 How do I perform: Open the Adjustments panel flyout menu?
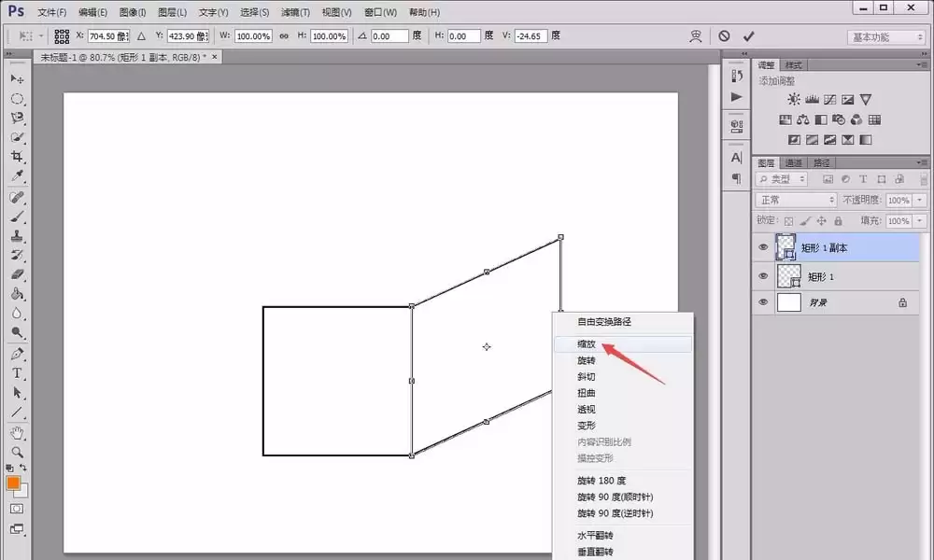922,64
